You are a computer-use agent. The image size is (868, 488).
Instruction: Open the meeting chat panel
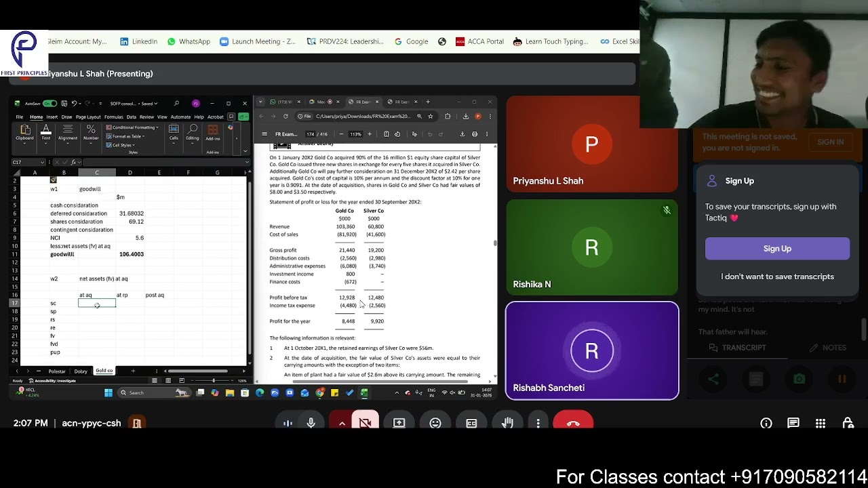[793, 423]
